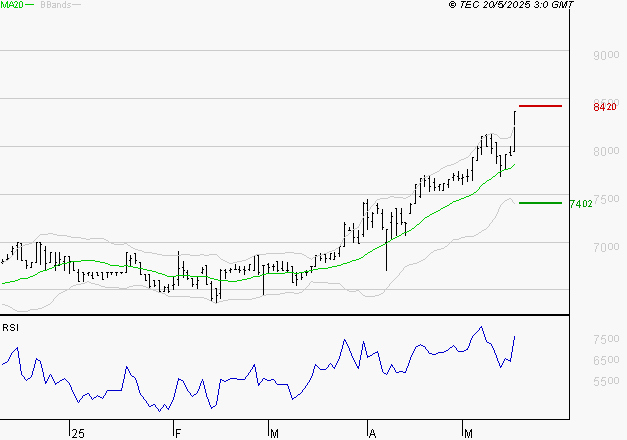Click the MA20 legend label

coord(12,5)
